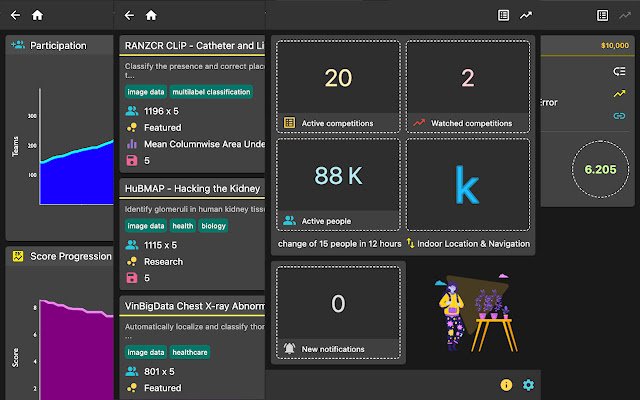The height and width of the screenshot is (400, 640).
Task: Click the Participation people icon
Action: [18, 45]
